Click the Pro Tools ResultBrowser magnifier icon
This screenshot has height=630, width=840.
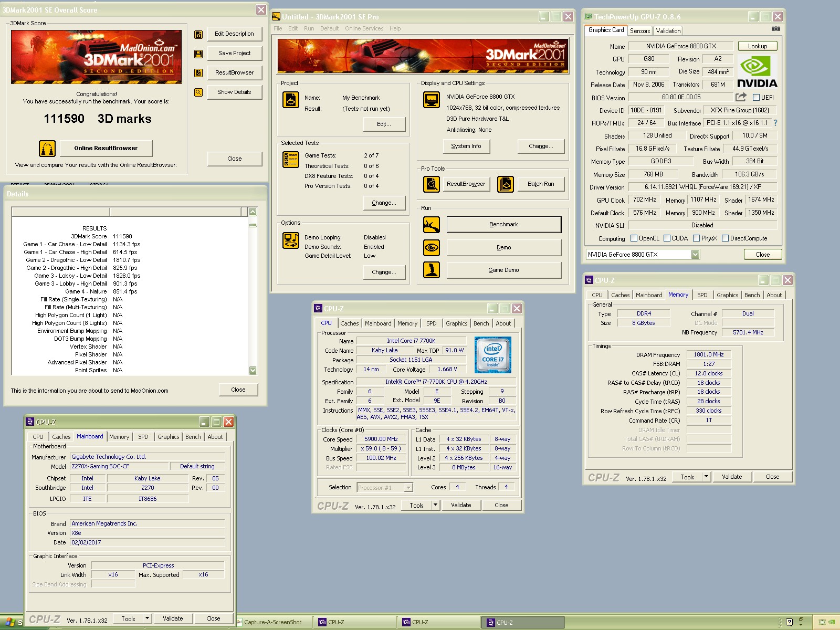click(432, 184)
